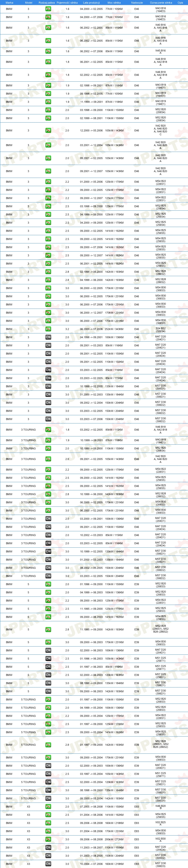
Task: Click petrol icon for 2.0 03.1998 -> 09.2000 row
Action: pyautogui.click(x=48, y=110)
